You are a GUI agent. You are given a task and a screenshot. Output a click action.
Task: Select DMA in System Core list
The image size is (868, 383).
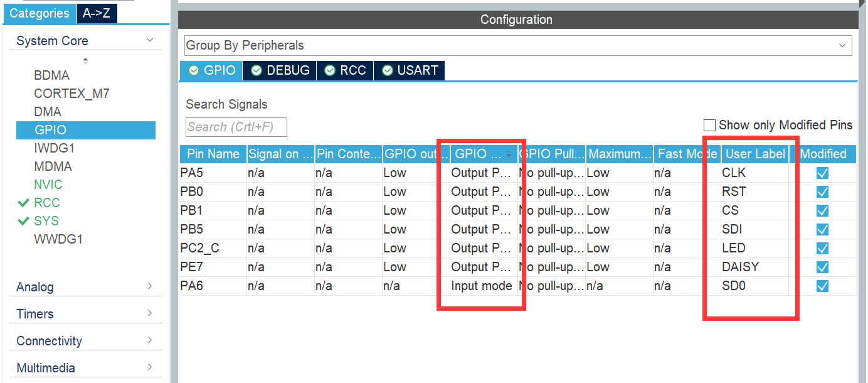click(48, 112)
